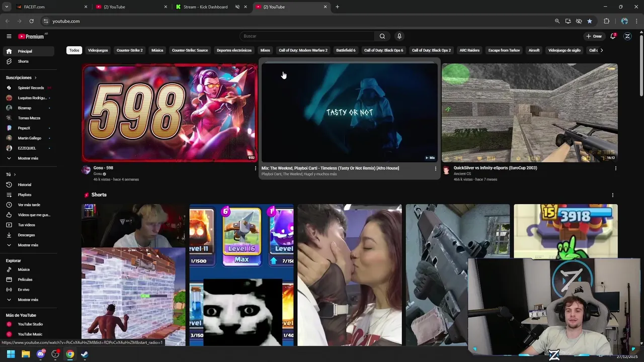Expand Mostrar más under Suscripciones

pos(28,158)
